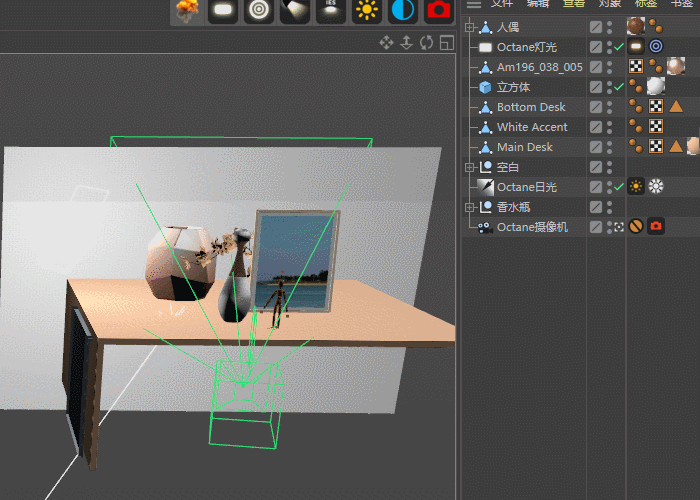Add an Octane camera via red camera icon
The height and width of the screenshot is (500, 700).
[438, 11]
